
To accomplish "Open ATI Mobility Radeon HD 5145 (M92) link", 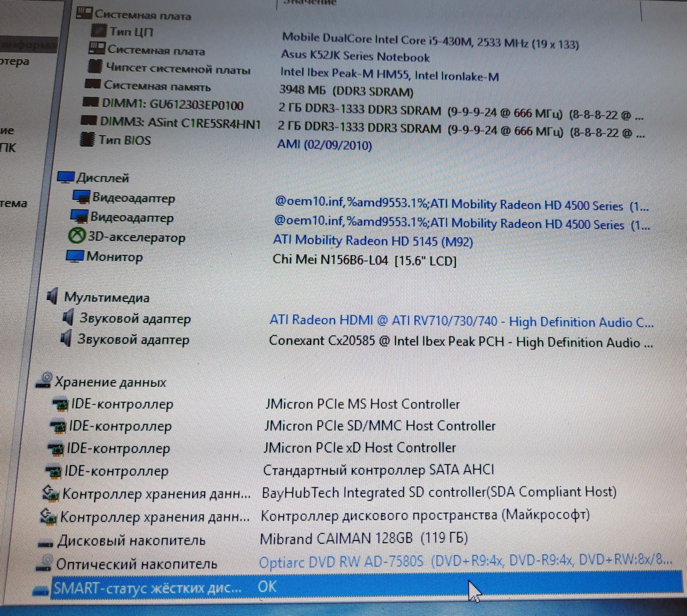I will click(x=373, y=241).
